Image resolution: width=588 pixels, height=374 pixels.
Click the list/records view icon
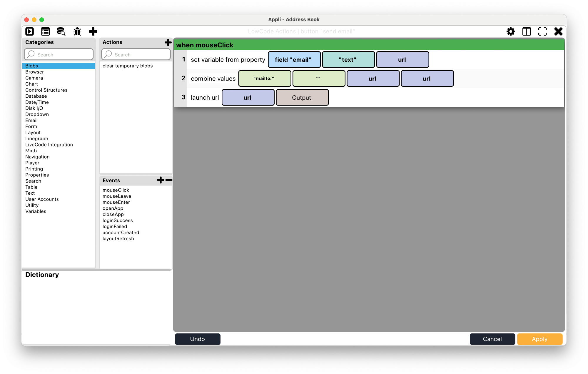(x=46, y=31)
